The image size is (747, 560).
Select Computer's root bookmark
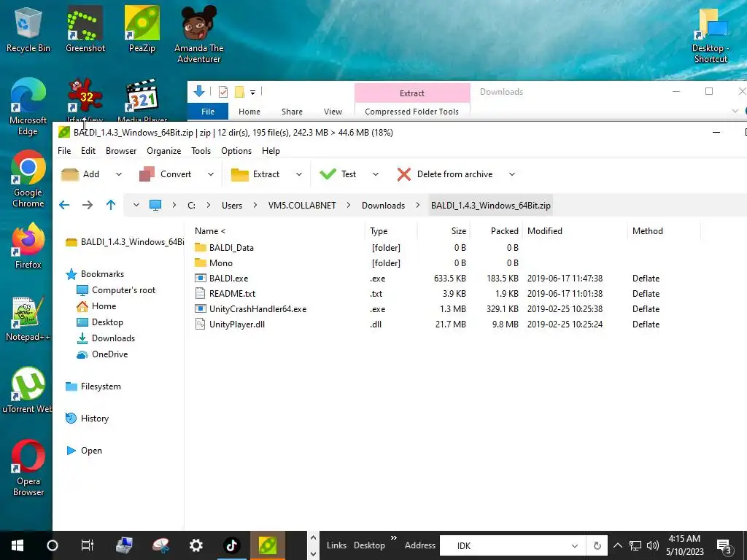click(116, 290)
